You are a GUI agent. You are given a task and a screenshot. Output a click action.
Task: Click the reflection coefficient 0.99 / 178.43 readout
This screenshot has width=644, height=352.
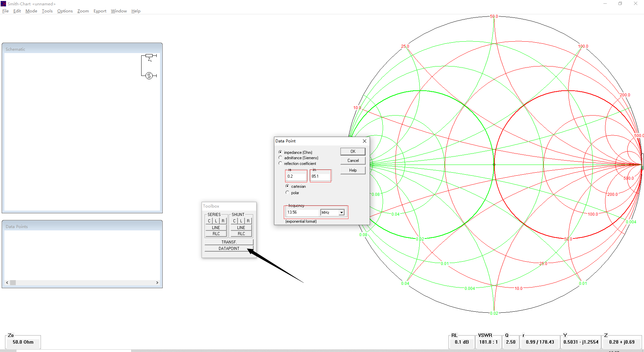tap(540, 342)
